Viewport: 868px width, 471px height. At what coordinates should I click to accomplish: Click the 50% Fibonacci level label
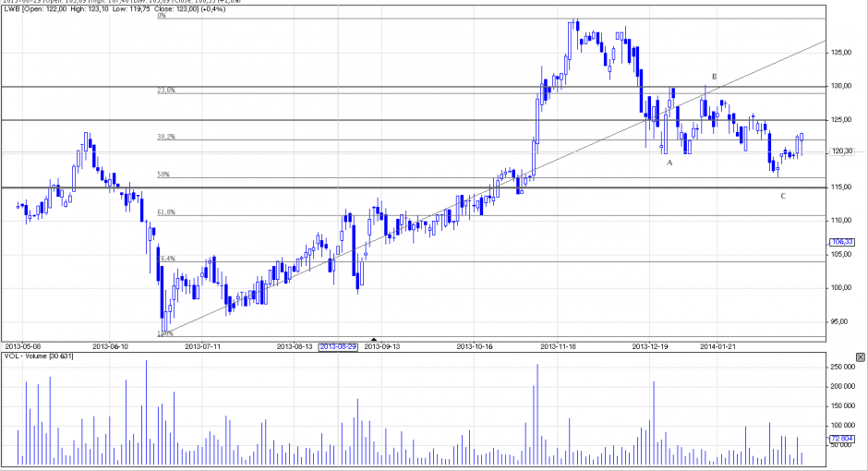pos(163,175)
